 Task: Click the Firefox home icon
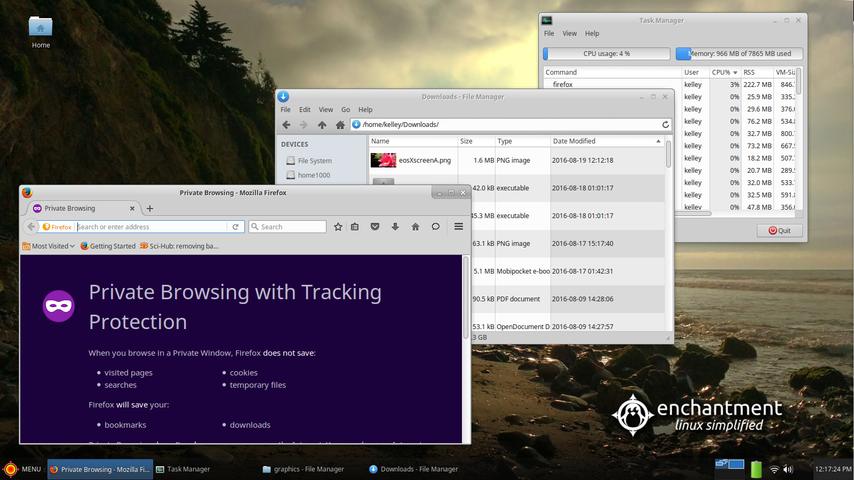click(x=415, y=227)
